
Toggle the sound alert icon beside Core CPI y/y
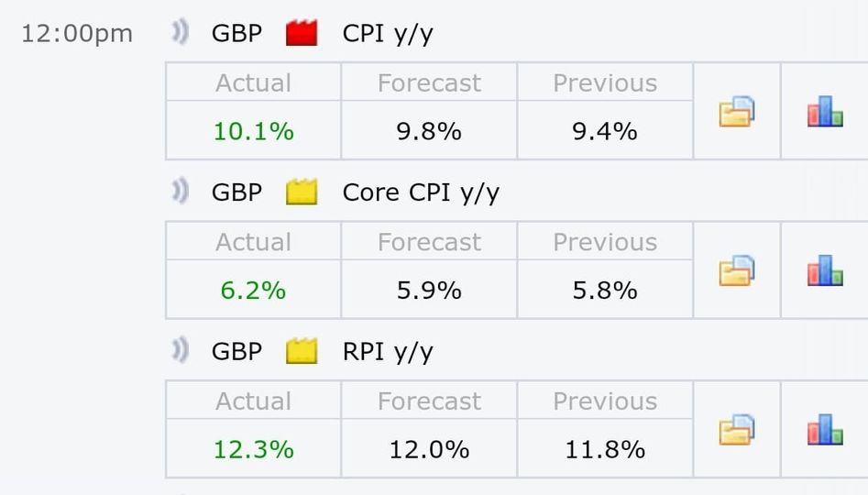pos(180,191)
